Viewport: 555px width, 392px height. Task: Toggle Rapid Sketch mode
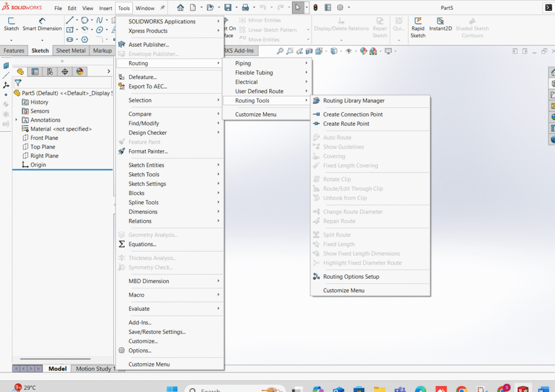tap(418, 24)
